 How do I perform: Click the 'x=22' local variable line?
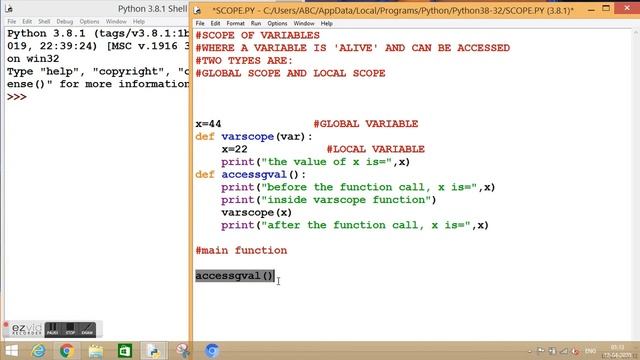pyautogui.click(x=234, y=149)
